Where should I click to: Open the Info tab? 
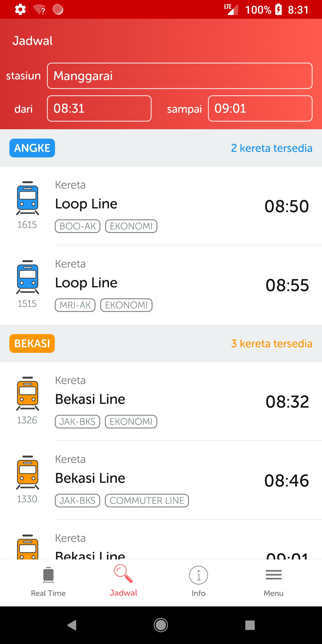pos(199,582)
